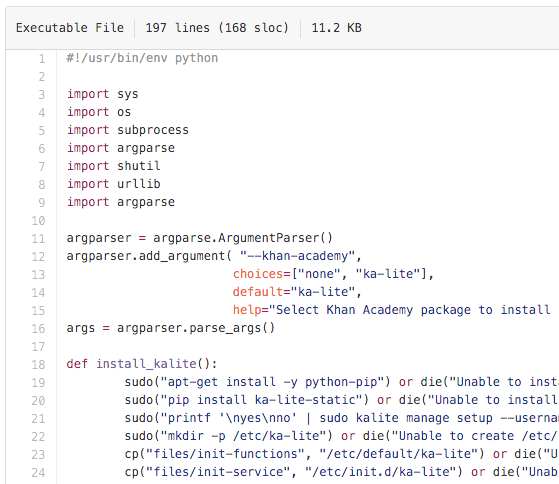This screenshot has height=484, width=559.
Task: Click the 'Executable File' label in header
Action: point(70,28)
